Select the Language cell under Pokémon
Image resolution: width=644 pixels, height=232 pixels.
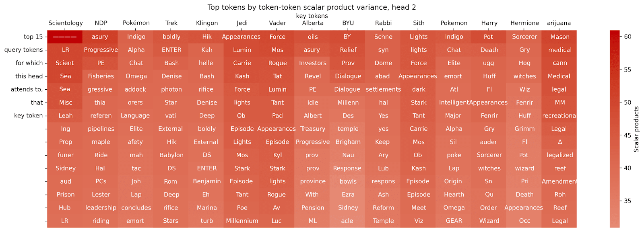coord(135,116)
